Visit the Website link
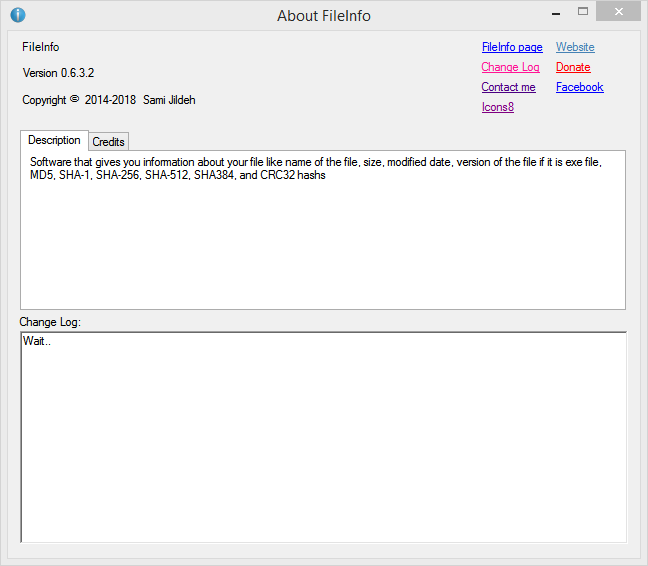The image size is (648, 566). click(575, 47)
